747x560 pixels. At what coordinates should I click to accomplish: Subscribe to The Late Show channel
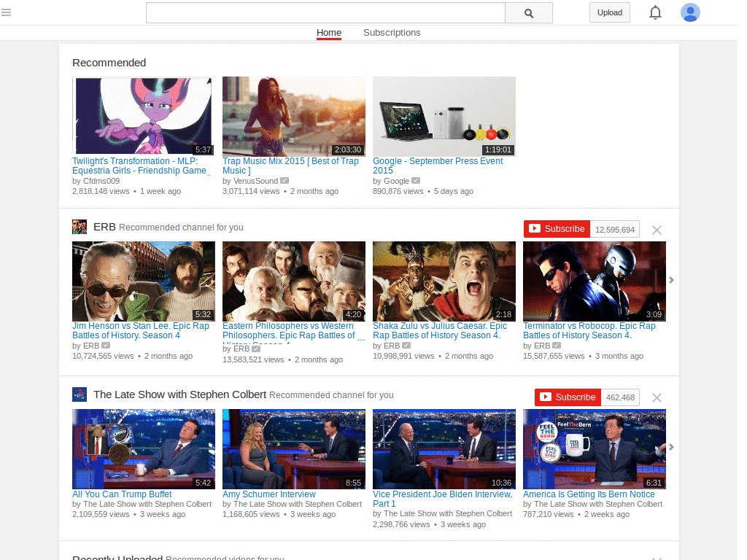568,397
